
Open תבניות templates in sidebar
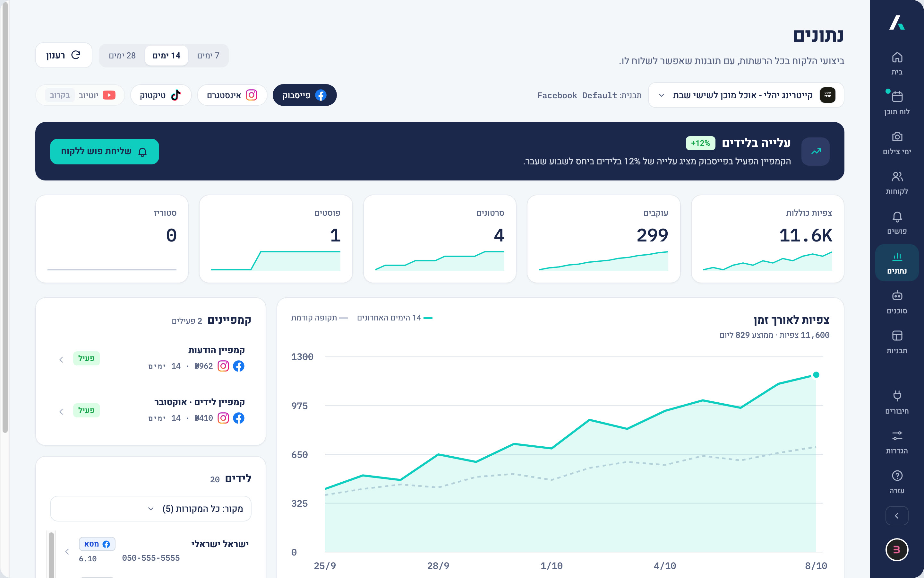click(x=896, y=342)
